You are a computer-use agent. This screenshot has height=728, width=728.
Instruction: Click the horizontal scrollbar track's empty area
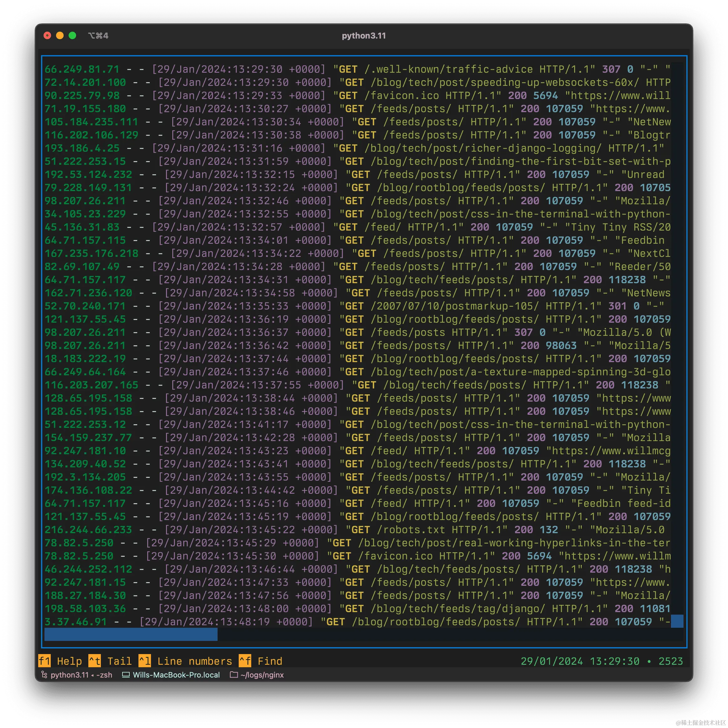click(x=445, y=635)
